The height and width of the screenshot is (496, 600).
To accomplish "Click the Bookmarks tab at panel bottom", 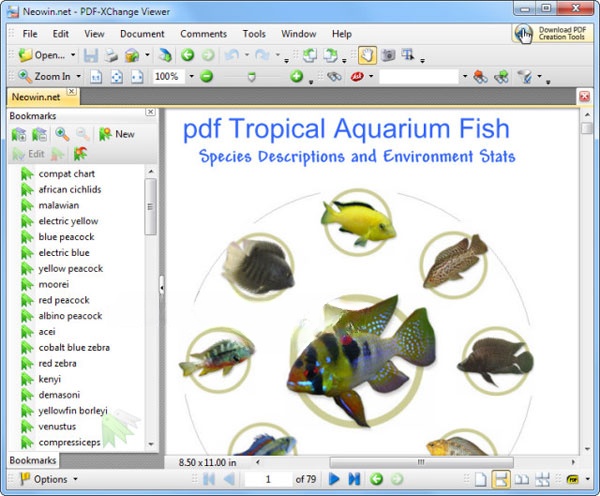I will (33, 460).
